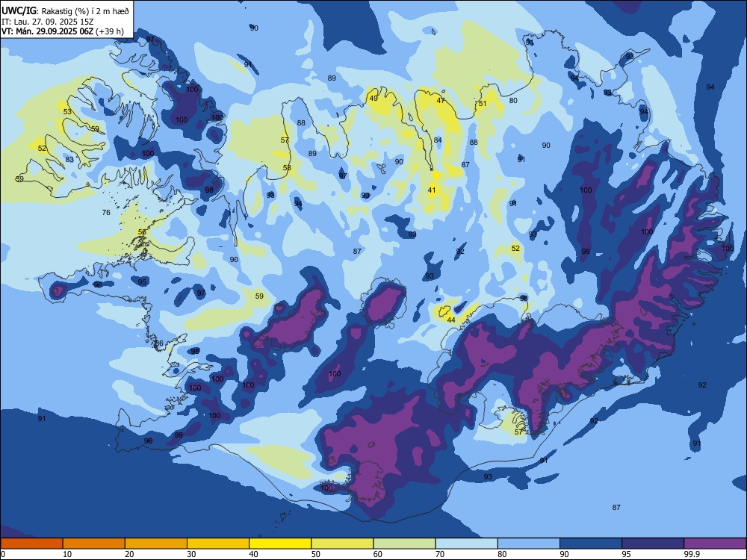The image size is (747, 560).
Task: Select the map label 58
Action: click(x=287, y=167)
